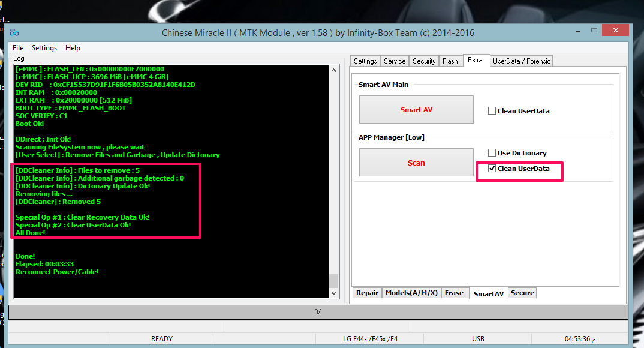
Task: Click log line "All Done!"
Action: tap(31, 233)
